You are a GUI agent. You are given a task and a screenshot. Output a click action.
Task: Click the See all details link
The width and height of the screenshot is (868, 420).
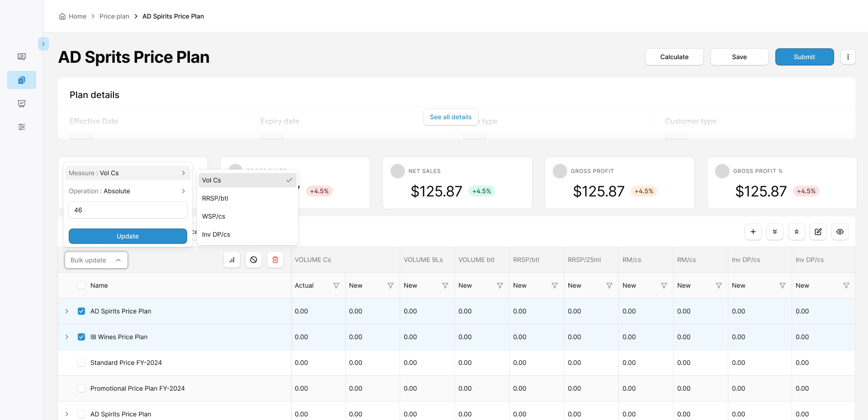[x=451, y=117]
